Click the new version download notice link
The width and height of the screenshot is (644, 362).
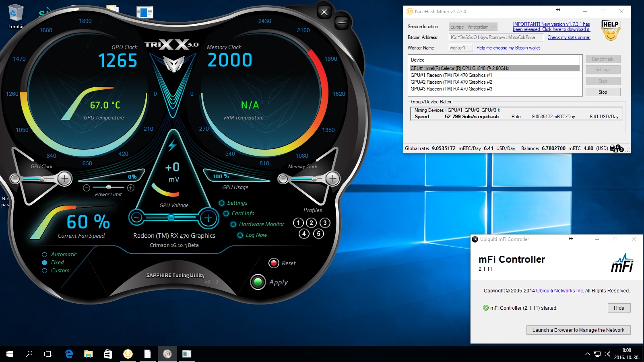coord(551,27)
